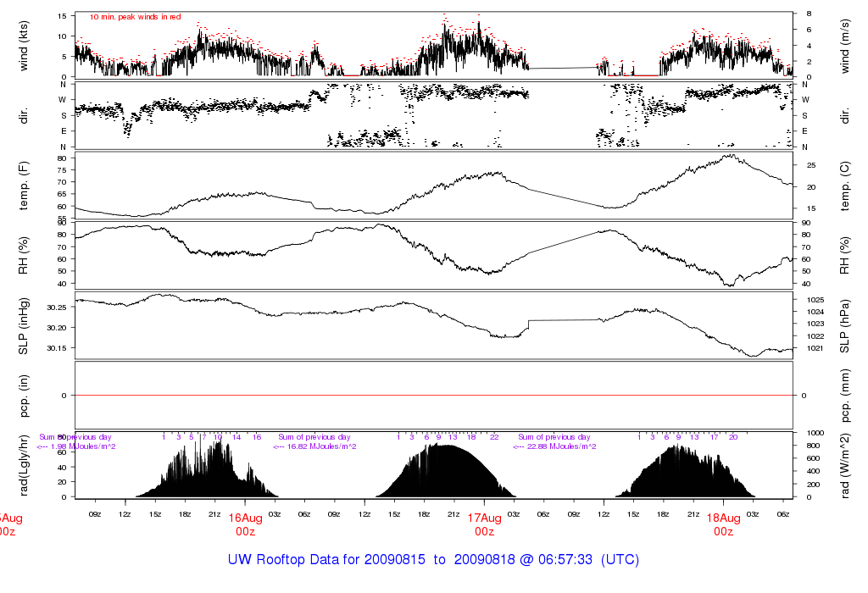
Task: Select the 'wind (kts)' axis label
Action: coord(23,46)
